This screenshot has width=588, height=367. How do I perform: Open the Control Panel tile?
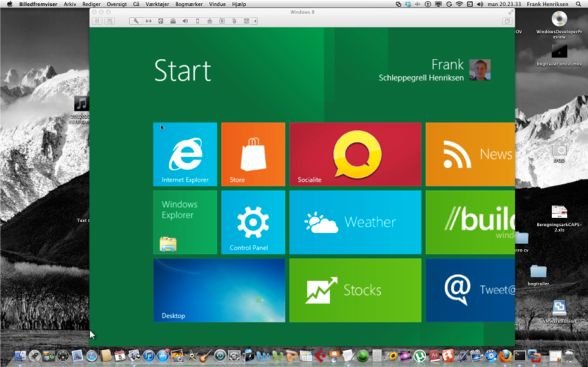[253, 222]
